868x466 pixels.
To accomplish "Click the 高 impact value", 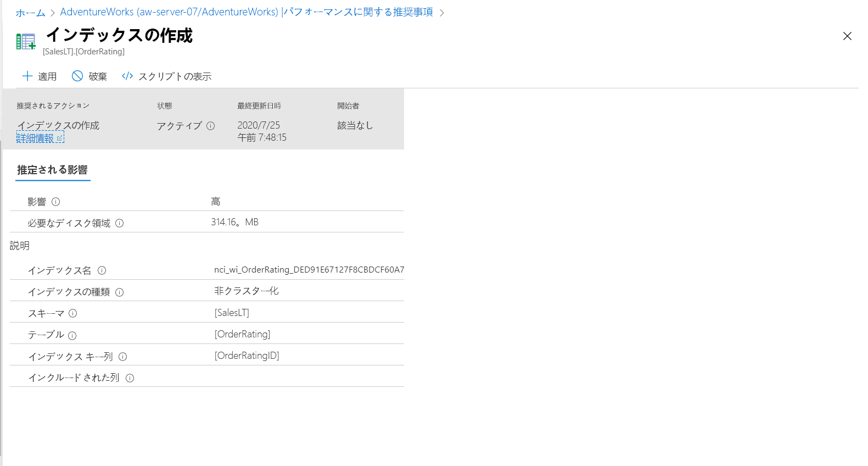I will pyautogui.click(x=216, y=202).
